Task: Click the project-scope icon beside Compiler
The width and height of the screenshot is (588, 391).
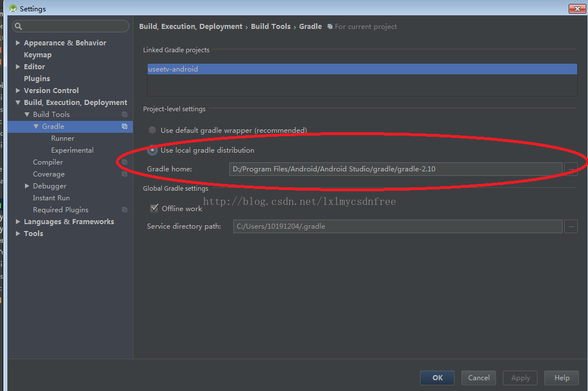Action: pyautogui.click(x=124, y=162)
